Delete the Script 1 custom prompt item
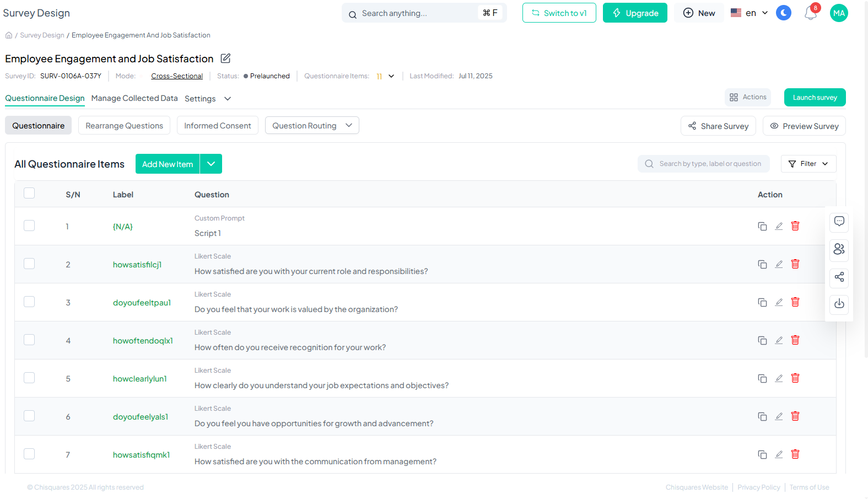 coord(795,226)
